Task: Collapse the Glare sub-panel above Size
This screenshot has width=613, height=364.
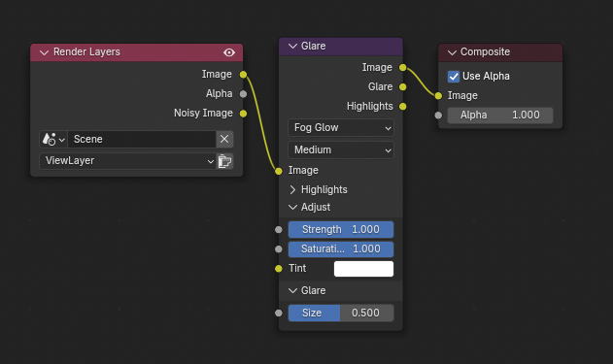Action: tap(292, 290)
